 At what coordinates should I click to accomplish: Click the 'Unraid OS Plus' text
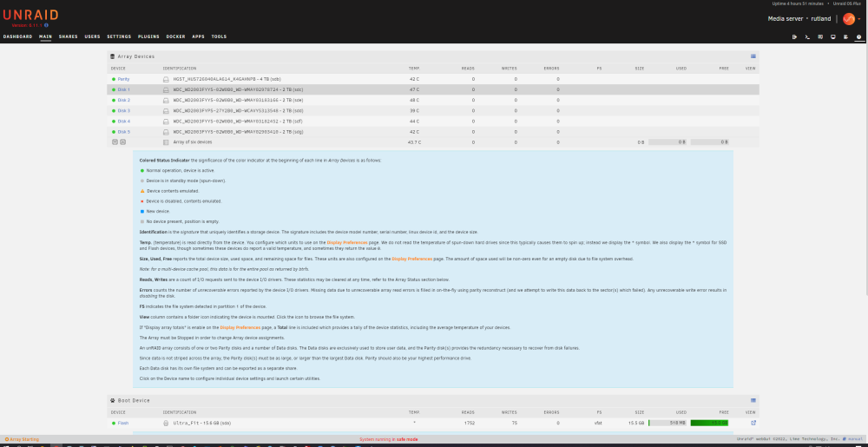(x=849, y=3)
